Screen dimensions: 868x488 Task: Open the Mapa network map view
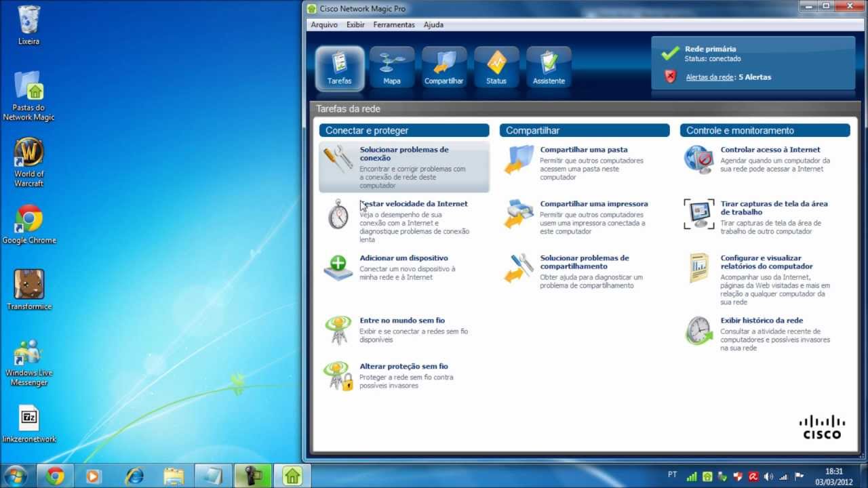[x=392, y=68]
